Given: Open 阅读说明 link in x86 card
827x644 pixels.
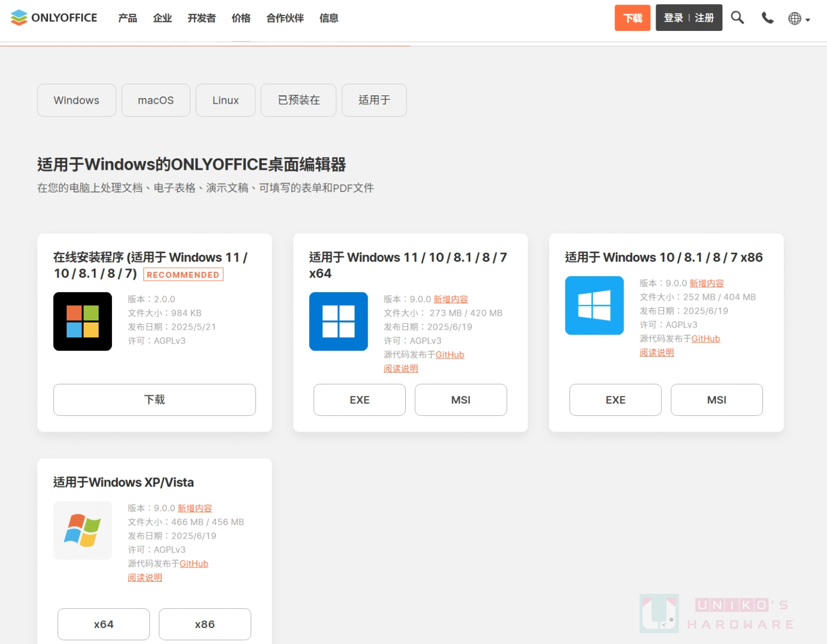Looking at the screenshot, I should [657, 352].
